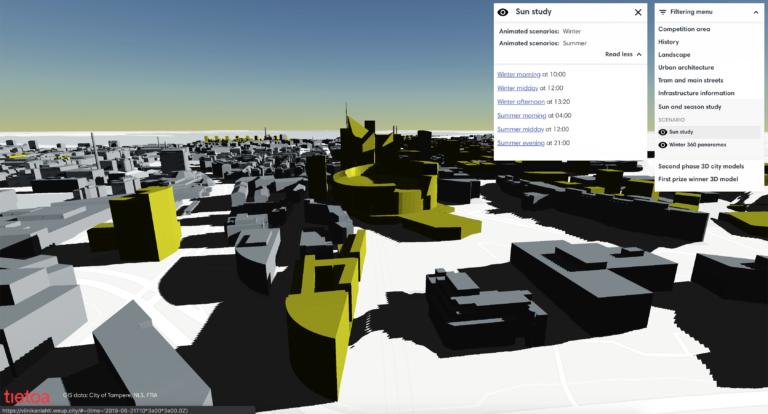The width and height of the screenshot is (768, 414).
Task: Open Winter afternoon scenario link
Action: click(521, 101)
